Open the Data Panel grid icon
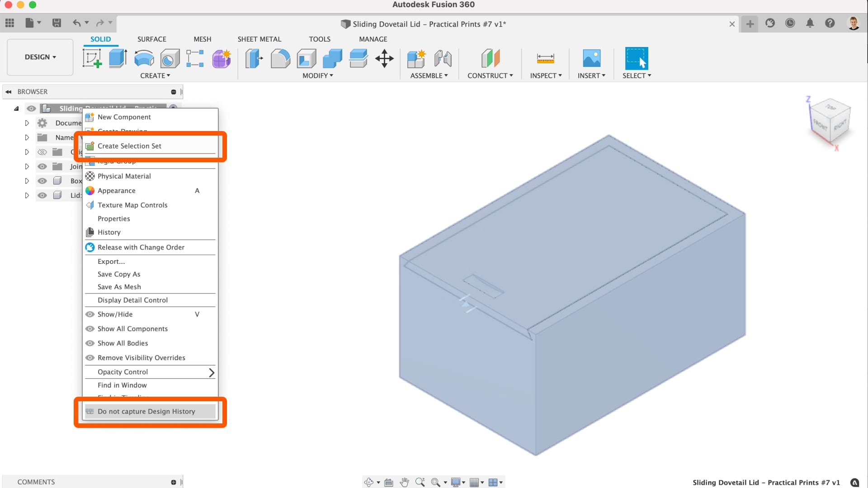868x488 pixels. (10, 23)
